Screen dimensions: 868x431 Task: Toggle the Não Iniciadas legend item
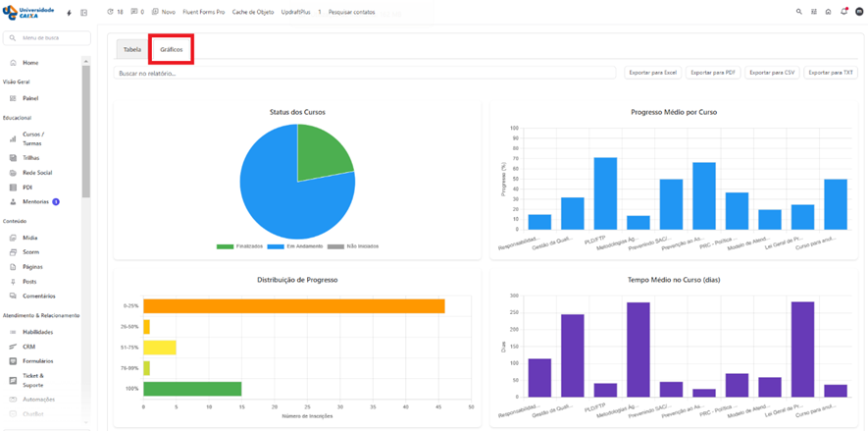[356, 245]
